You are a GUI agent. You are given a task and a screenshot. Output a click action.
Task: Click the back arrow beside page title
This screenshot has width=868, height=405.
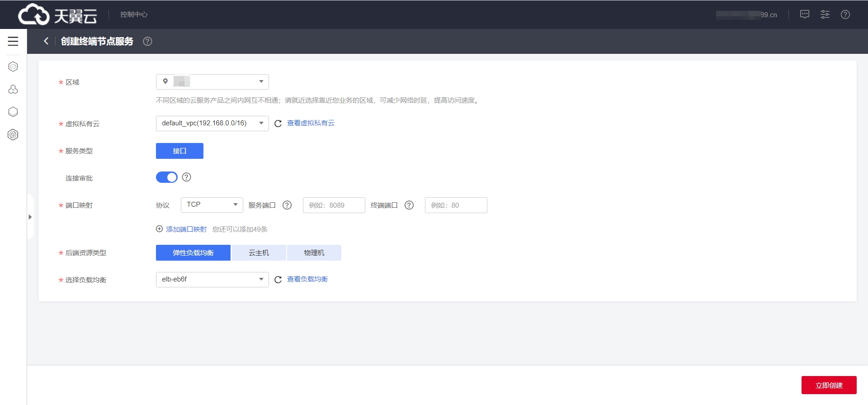point(46,41)
